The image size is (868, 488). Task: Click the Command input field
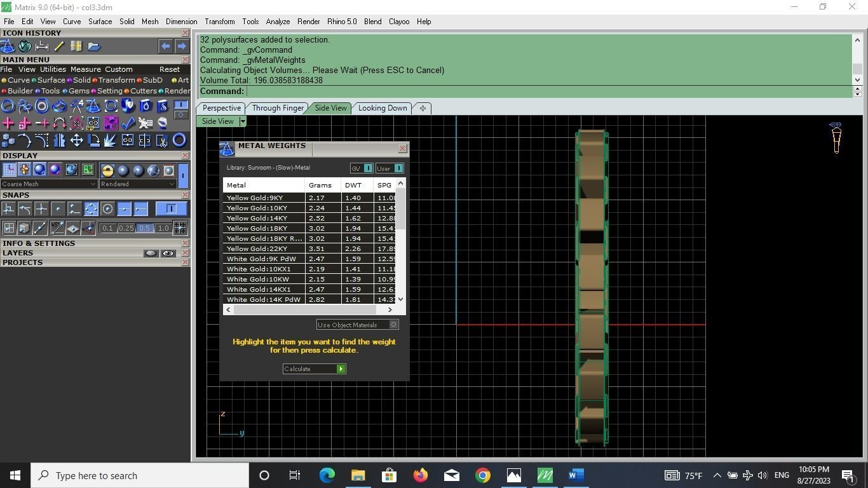coord(549,91)
